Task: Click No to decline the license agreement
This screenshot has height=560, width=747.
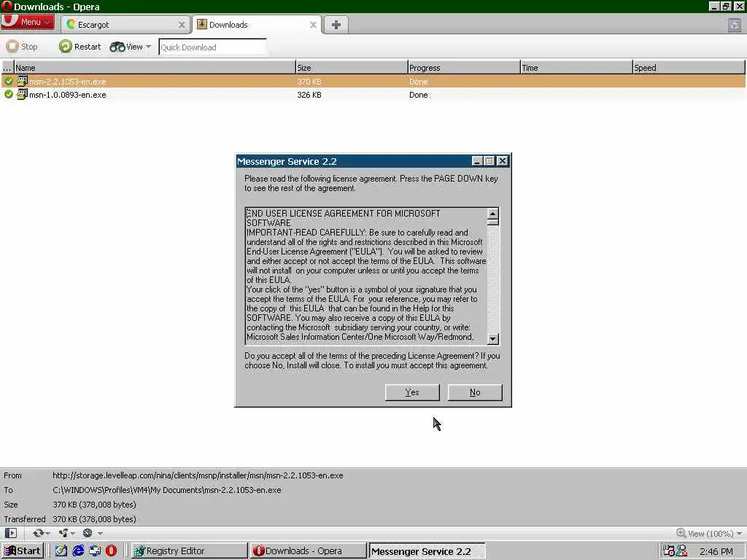Action: point(475,392)
